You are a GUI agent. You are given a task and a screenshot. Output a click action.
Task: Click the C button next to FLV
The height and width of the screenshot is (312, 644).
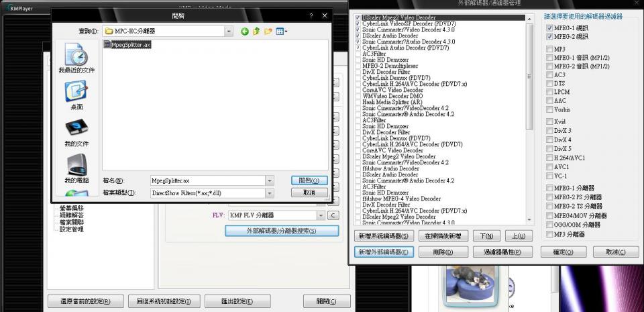pos(333,215)
